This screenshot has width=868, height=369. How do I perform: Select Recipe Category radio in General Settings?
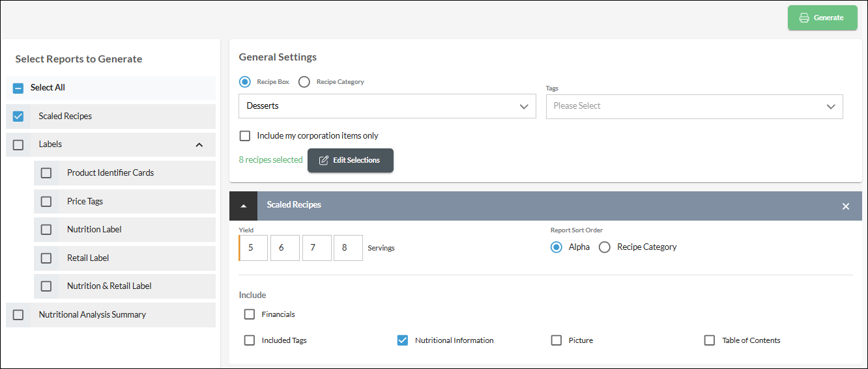(304, 82)
